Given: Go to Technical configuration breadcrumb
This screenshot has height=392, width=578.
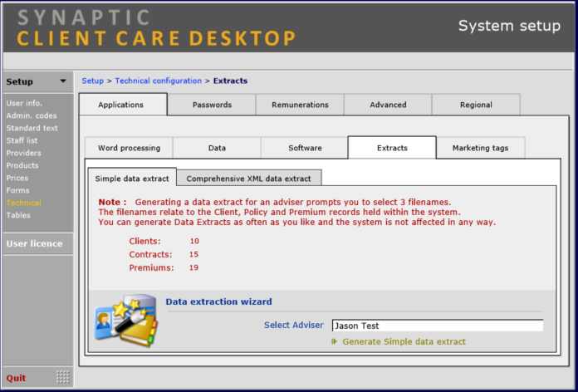Looking at the screenshot, I should tap(158, 81).
